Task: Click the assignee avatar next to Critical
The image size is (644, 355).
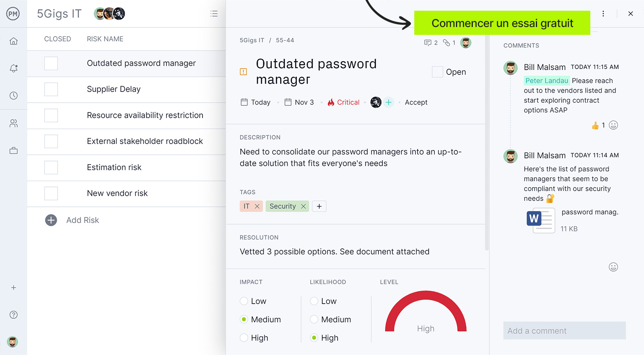Action: 376,102
